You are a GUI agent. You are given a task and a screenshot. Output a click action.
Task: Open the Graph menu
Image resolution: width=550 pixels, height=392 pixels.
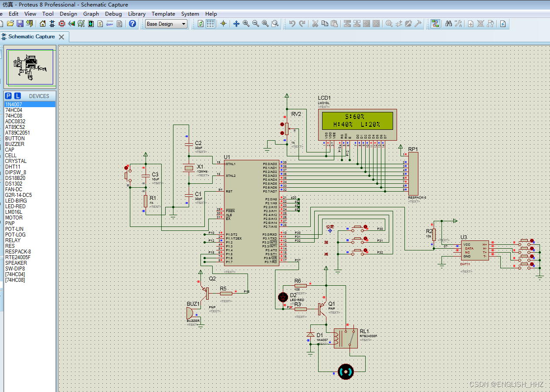pyautogui.click(x=91, y=14)
